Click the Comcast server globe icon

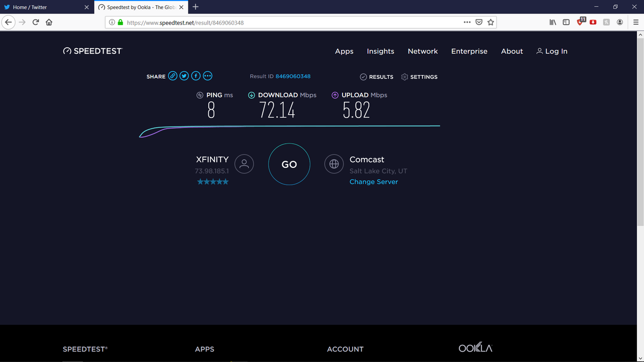(334, 164)
